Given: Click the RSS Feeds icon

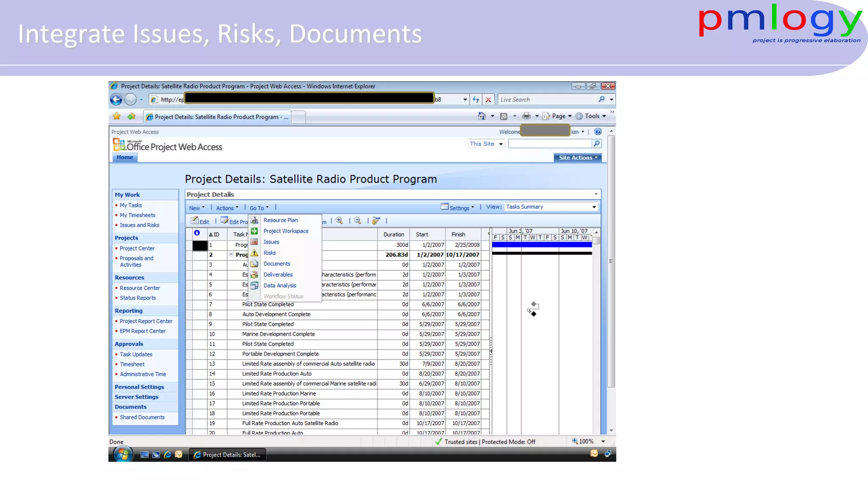Looking at the screenshot, I should click(504, 116).
